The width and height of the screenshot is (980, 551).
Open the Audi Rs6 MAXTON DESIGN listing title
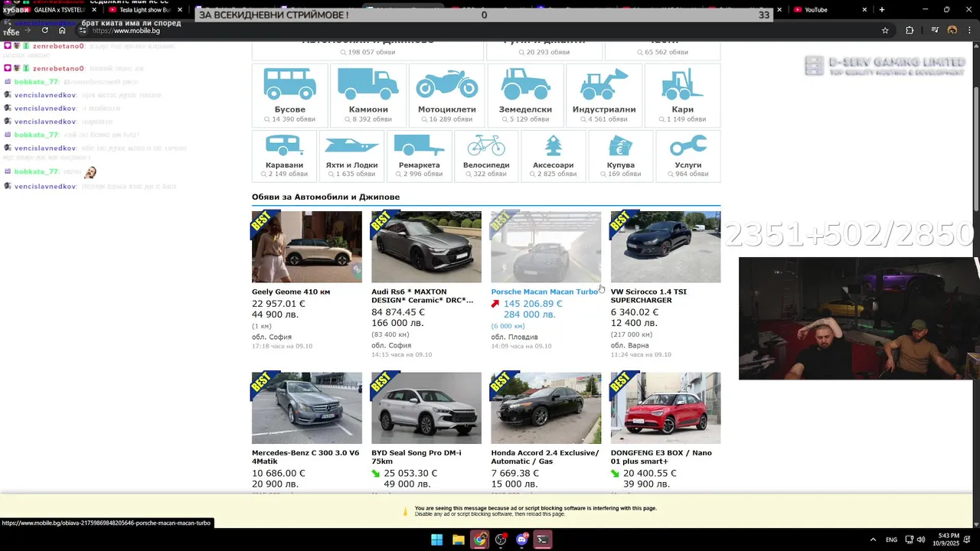[x=423, y=296]
